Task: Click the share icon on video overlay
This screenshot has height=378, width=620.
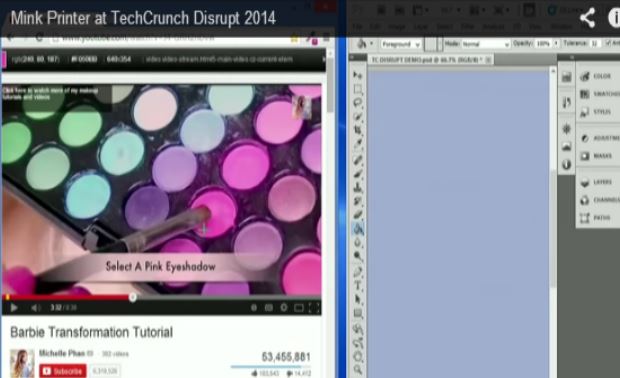Action: [588, 18]
